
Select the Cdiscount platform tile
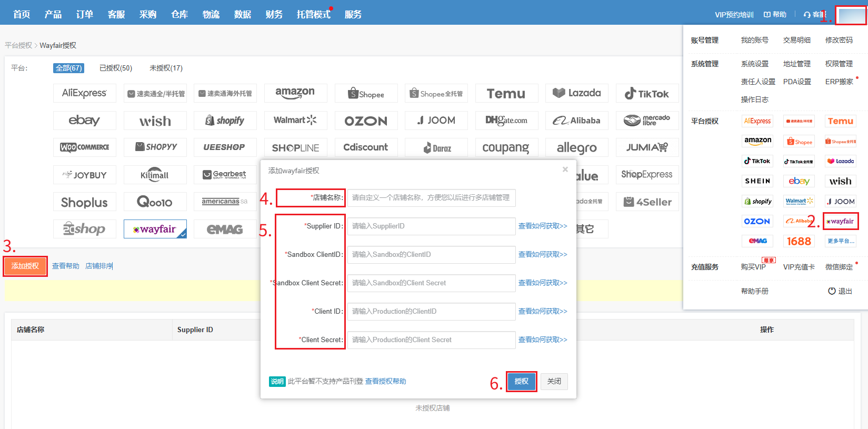pyautogui.click(x=366, y=147)
